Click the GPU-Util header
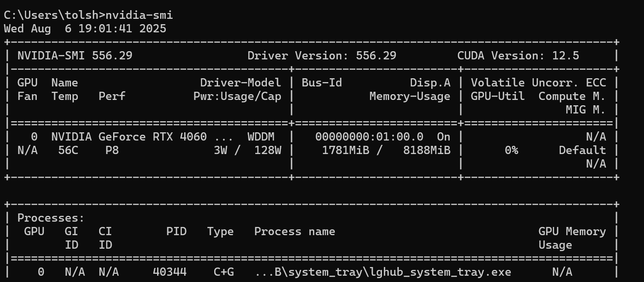Screen dimensions: 644x282 (498, 96)
